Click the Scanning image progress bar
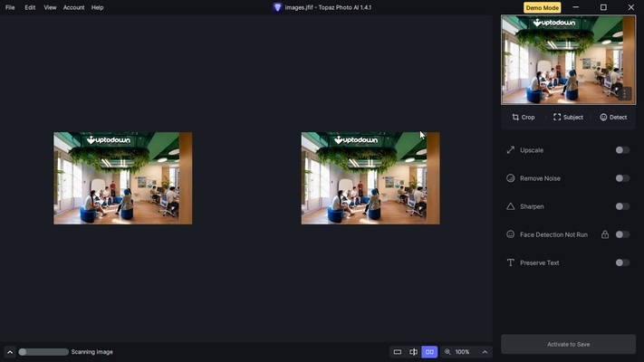 tap(43, 352)
